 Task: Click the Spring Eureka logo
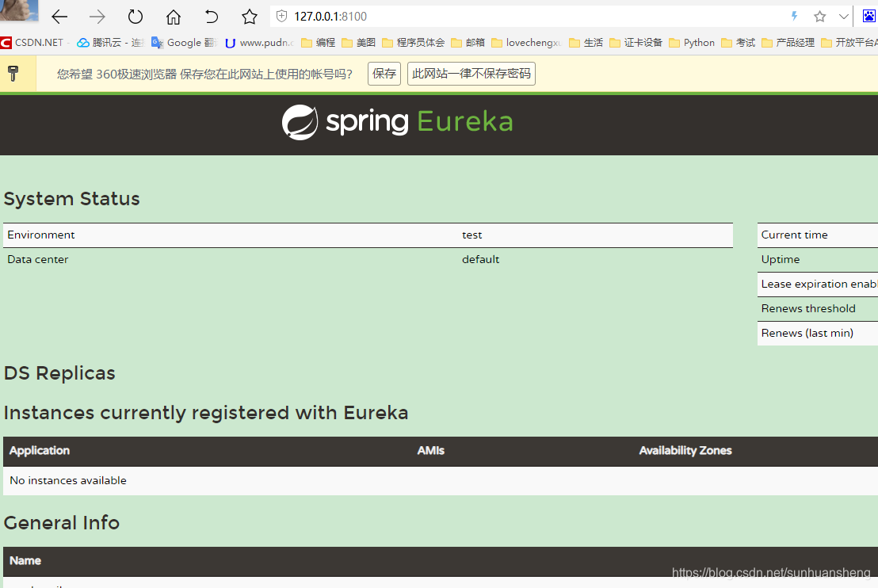pyautogui.click(x=397, y=123)
